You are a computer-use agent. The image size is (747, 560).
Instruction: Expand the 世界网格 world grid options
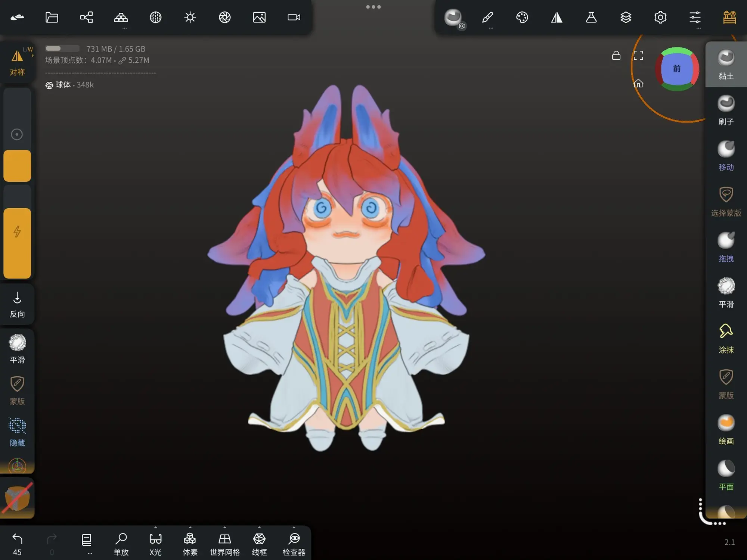coord(224,528)
